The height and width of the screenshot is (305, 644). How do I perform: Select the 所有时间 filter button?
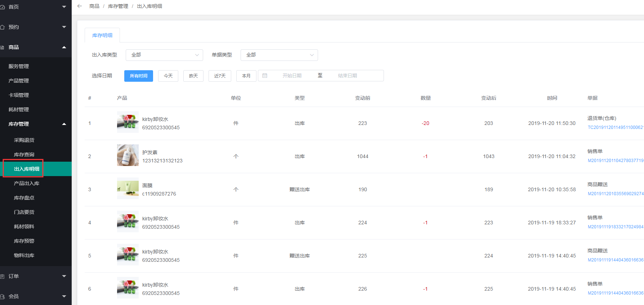pos(139,76)
